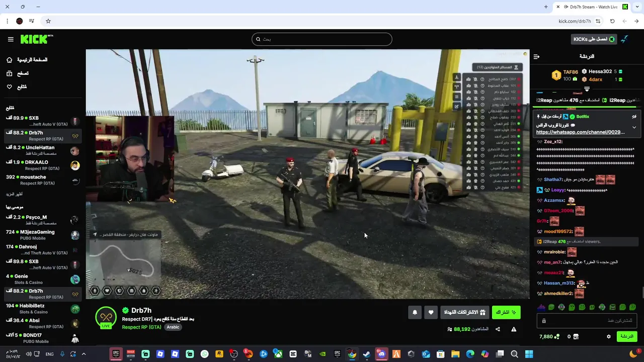This screenshot has height=362, width=644.
Task: Open the hamburger sidebar menu
Action: 11,39
